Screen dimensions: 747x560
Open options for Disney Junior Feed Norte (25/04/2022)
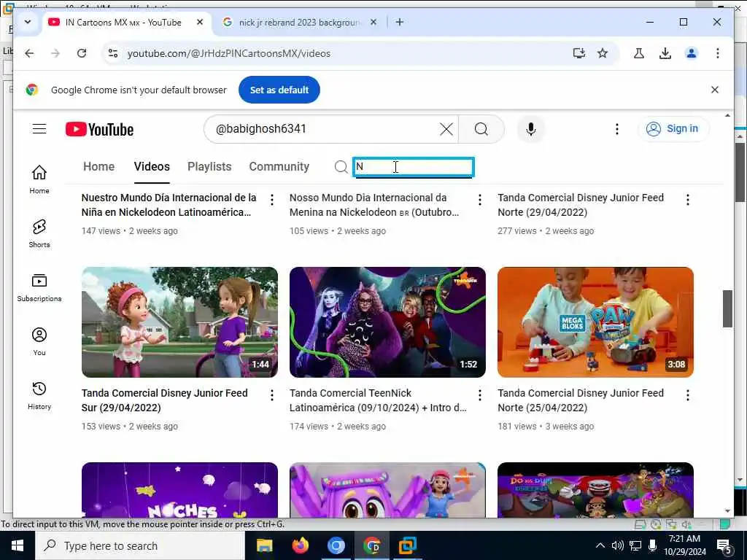(687, 394)
